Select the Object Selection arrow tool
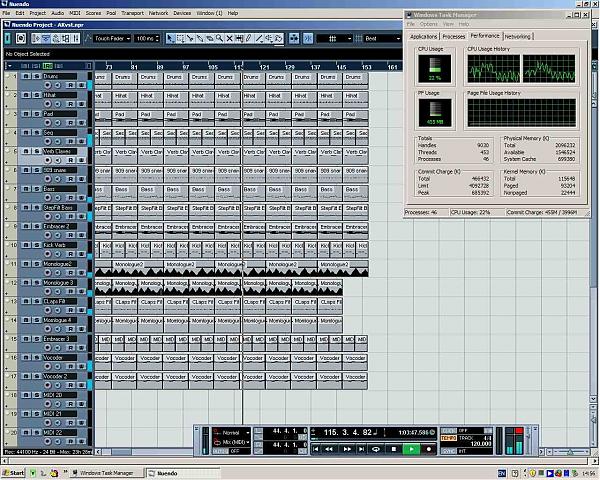The image size is (600, 480). click(170, 38)
